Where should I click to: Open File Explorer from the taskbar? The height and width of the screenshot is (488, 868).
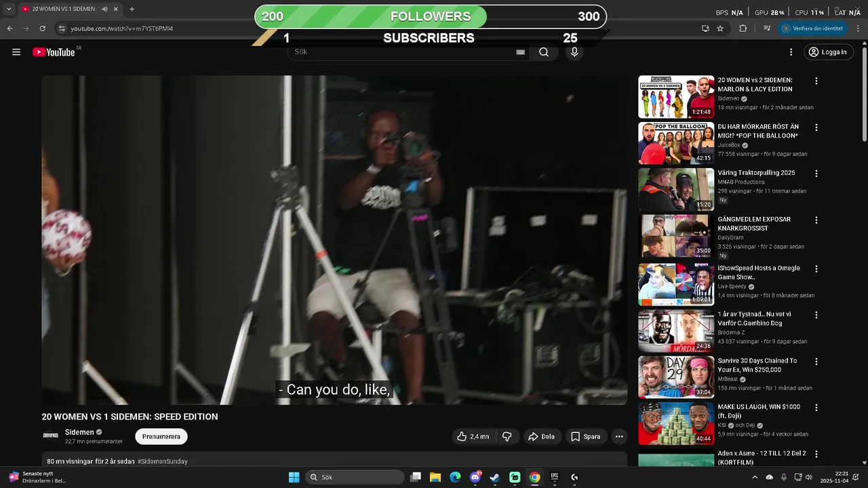(435, 477)
